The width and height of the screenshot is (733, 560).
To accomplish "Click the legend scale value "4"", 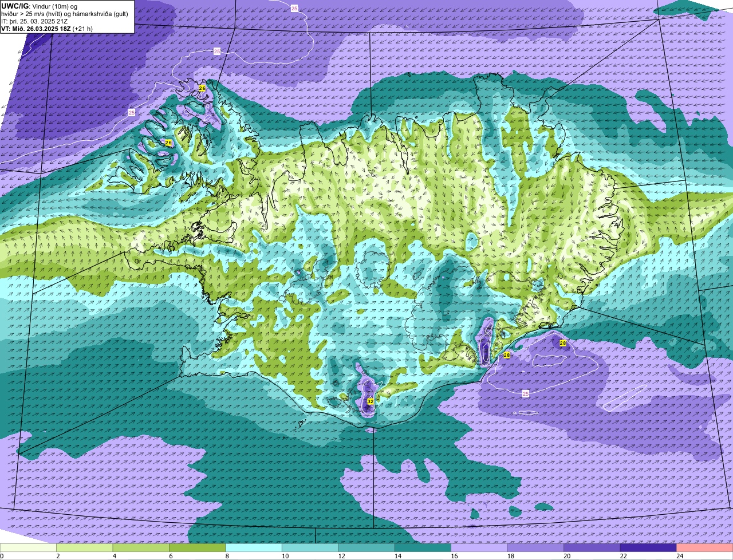I will point(115,555).
